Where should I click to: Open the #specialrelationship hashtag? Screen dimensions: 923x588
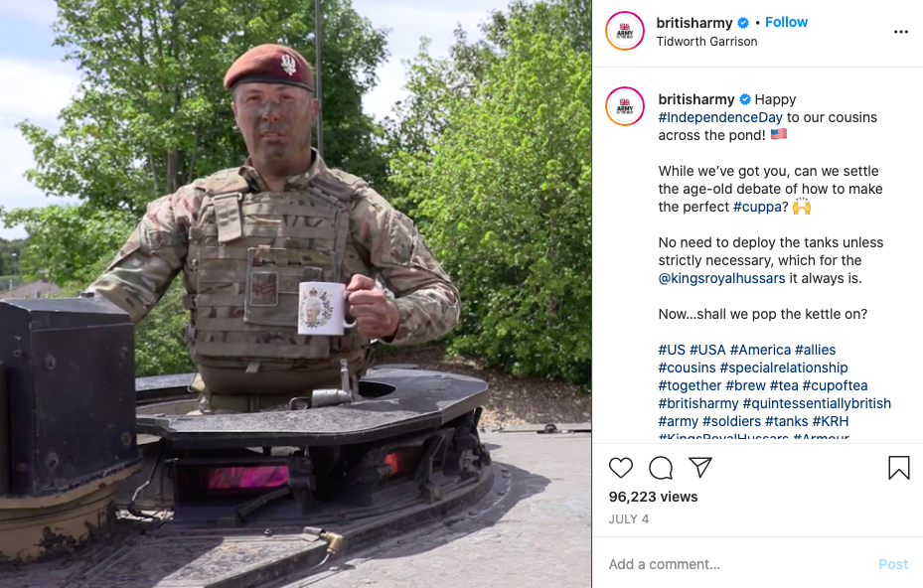pyautogui.click(x=784, y=367)
